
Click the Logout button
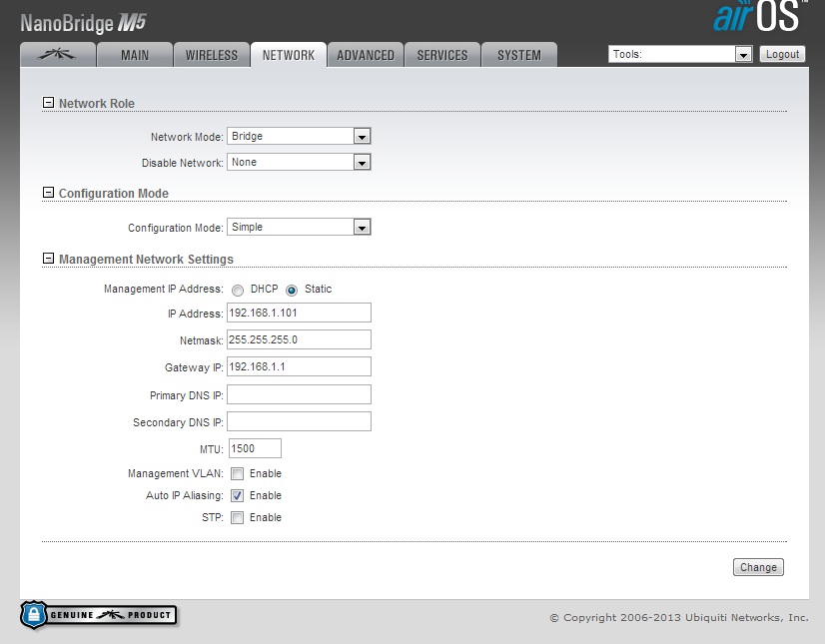(782, 54)
